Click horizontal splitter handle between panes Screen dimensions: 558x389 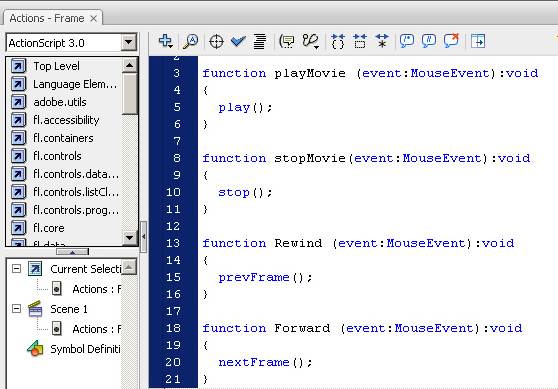[x=72, y=252]
